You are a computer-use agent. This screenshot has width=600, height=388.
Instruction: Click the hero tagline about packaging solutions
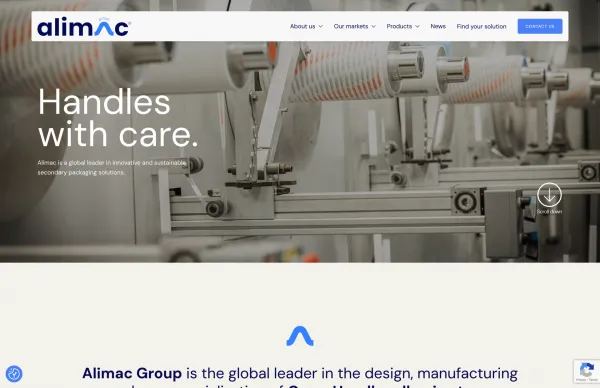click(112, 168)
